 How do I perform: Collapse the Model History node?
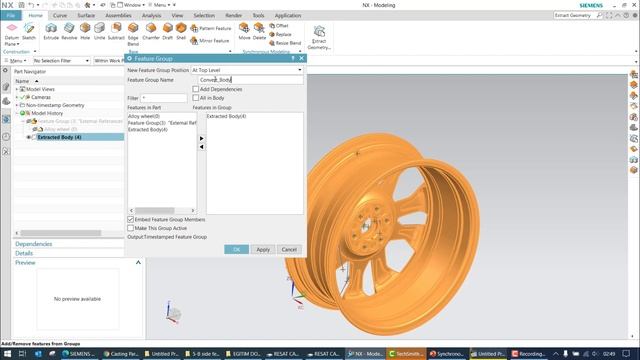[x=17, y=113]
